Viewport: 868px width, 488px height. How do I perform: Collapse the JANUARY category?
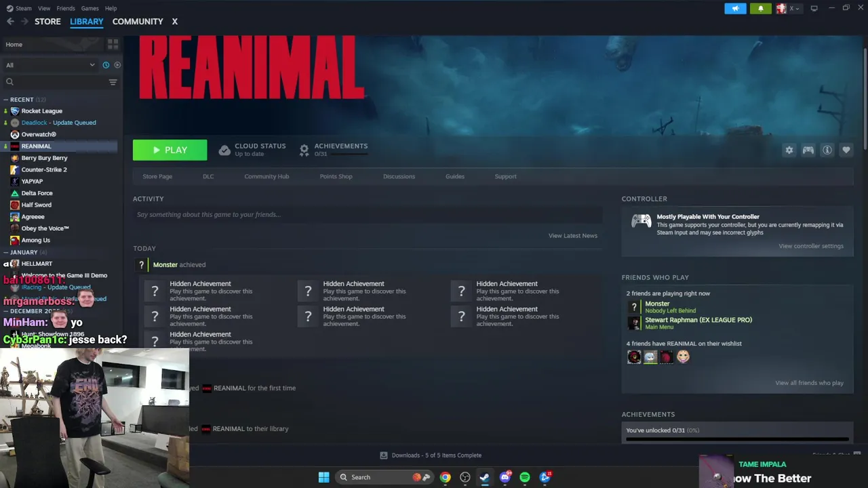click(x=6, y=252)
